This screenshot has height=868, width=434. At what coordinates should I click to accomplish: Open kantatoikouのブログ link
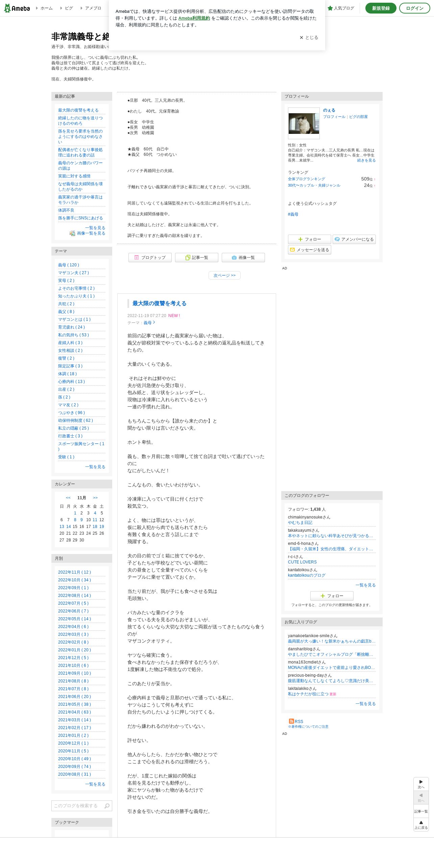click(x=307, y=575)
